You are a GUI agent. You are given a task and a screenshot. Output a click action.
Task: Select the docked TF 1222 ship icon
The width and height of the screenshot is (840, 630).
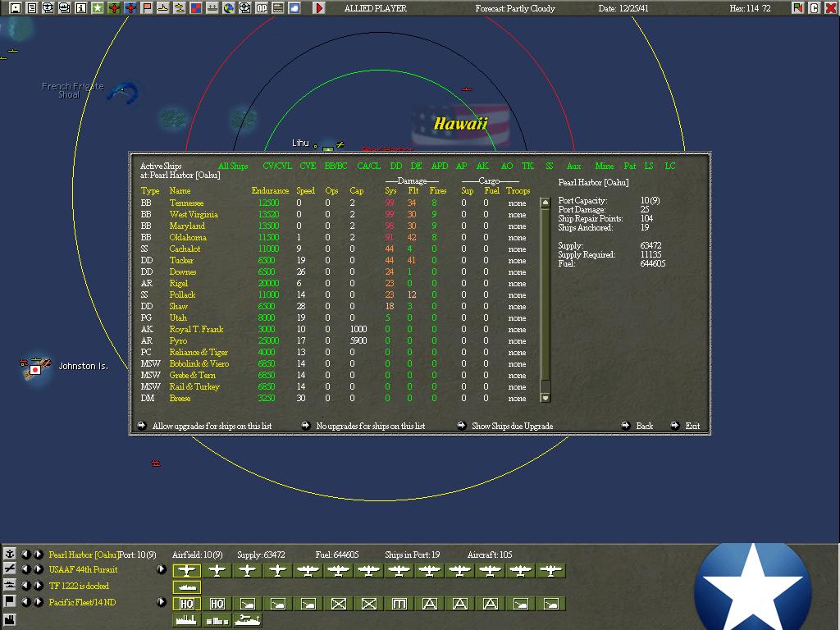tap(186, 587)
